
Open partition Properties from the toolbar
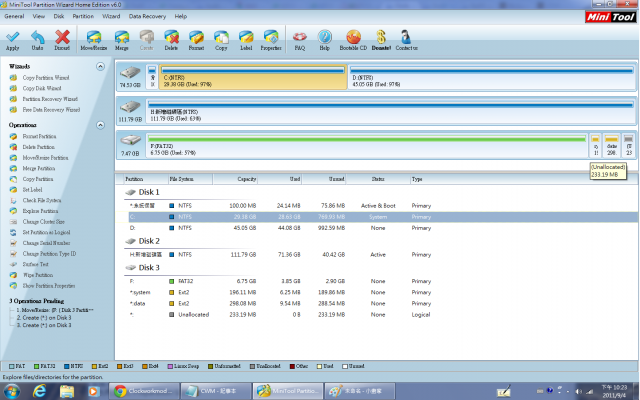(271, 37)
